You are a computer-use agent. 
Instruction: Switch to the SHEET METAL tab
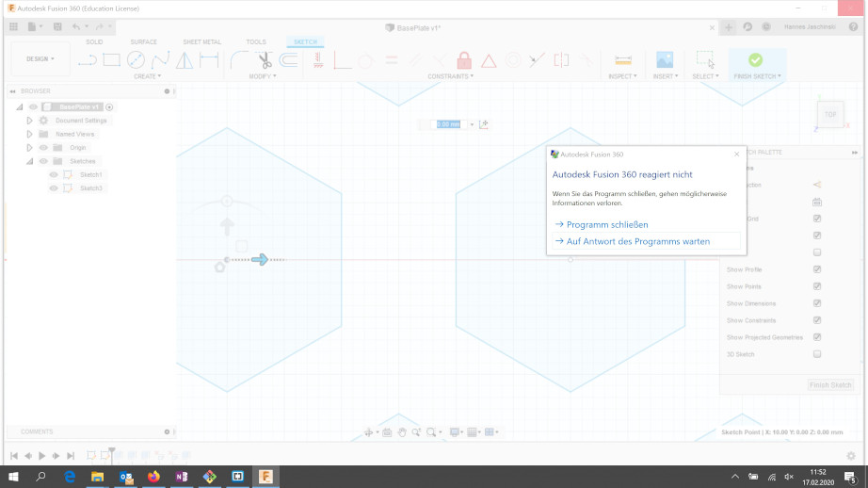tap(202, 42)
